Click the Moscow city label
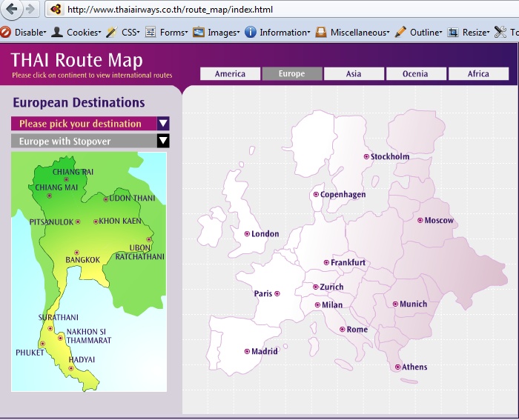Image resolution: width=519 pixels, height=420 pixels. [x=439, y=220]
